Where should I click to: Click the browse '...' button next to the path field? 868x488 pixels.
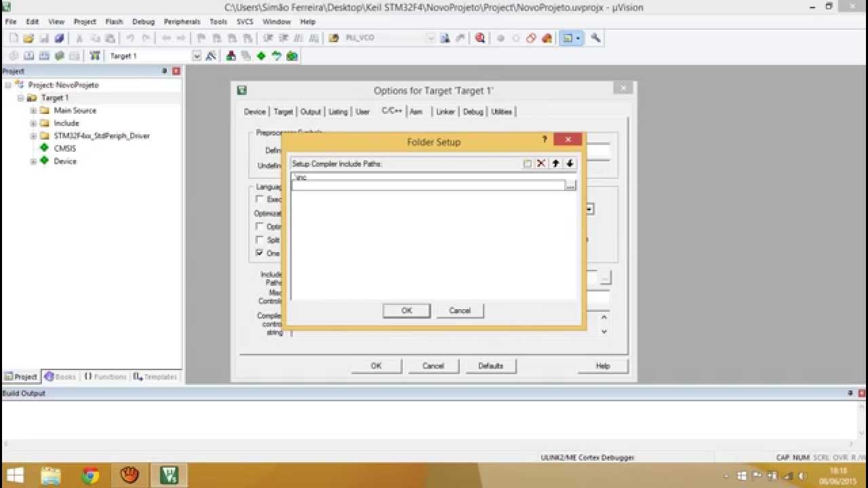click(x=570, y=185)
